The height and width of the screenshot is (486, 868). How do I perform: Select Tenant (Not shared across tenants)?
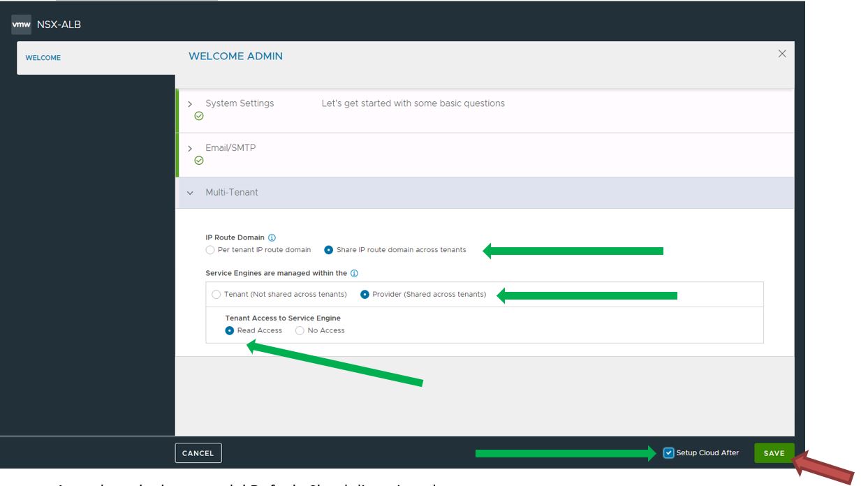216,295
